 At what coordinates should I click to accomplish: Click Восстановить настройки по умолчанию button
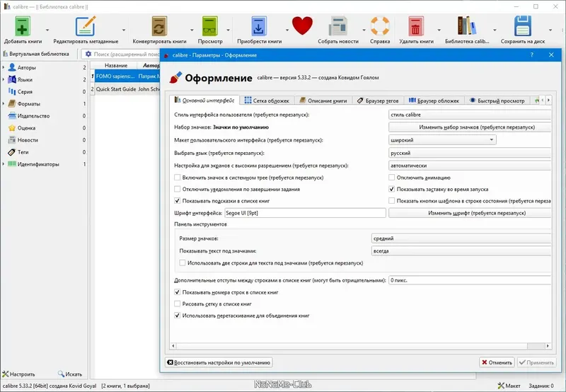[x=219, y=362]
